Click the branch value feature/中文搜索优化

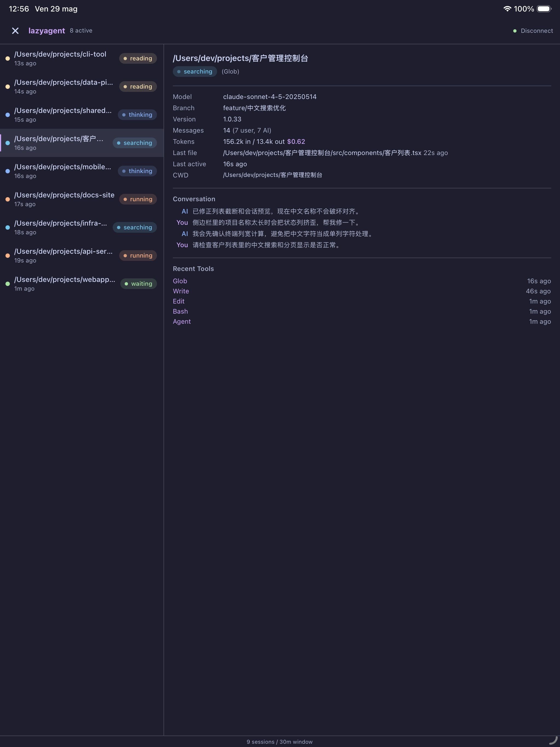254,108
